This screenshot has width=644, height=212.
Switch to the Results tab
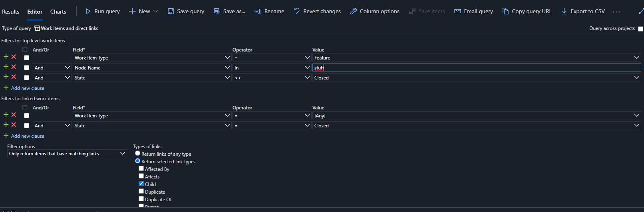[x=11, y=12]
